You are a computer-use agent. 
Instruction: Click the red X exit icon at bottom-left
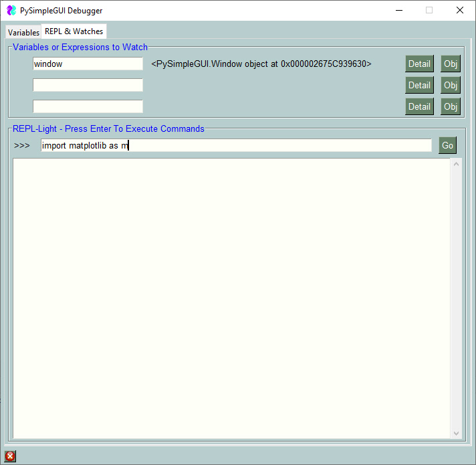pyautogui.click(x=10, y=456)
